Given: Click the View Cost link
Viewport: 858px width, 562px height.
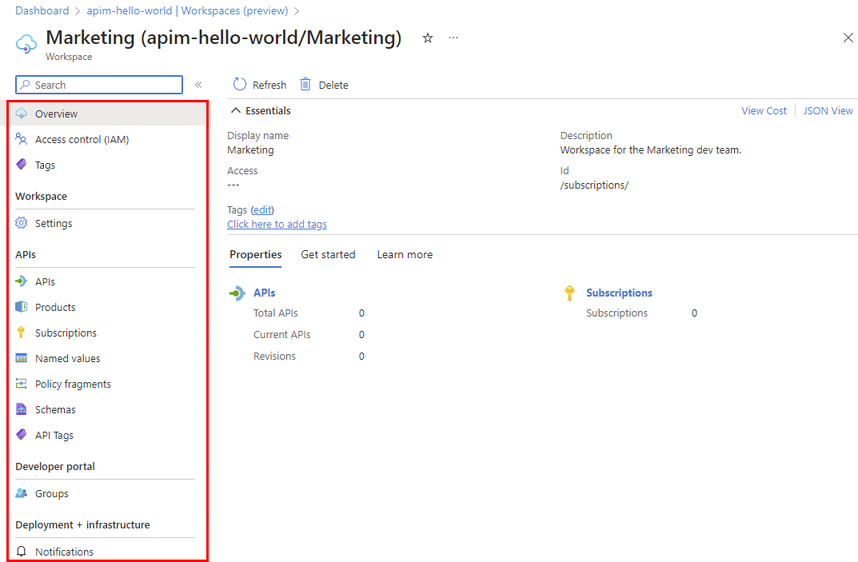Looking at the screenshot, I should (x=764, y=111).
